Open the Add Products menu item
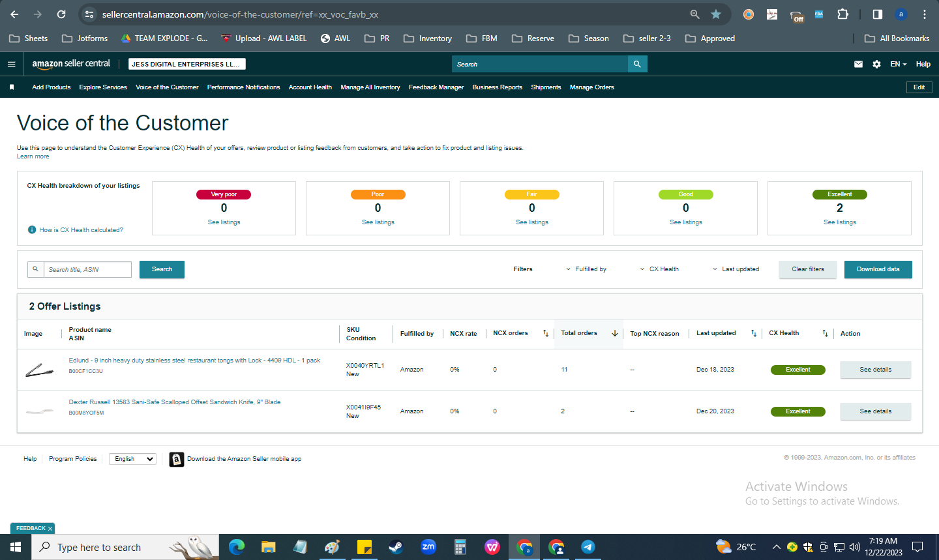Screen dimensions: 939x560 pyautogui.click(x=52, y=87)
